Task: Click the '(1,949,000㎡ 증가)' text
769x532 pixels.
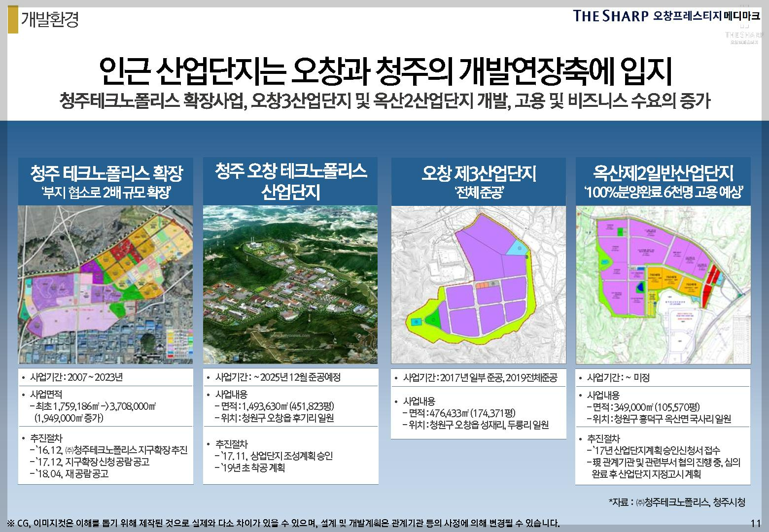Action: pos(69,418)
